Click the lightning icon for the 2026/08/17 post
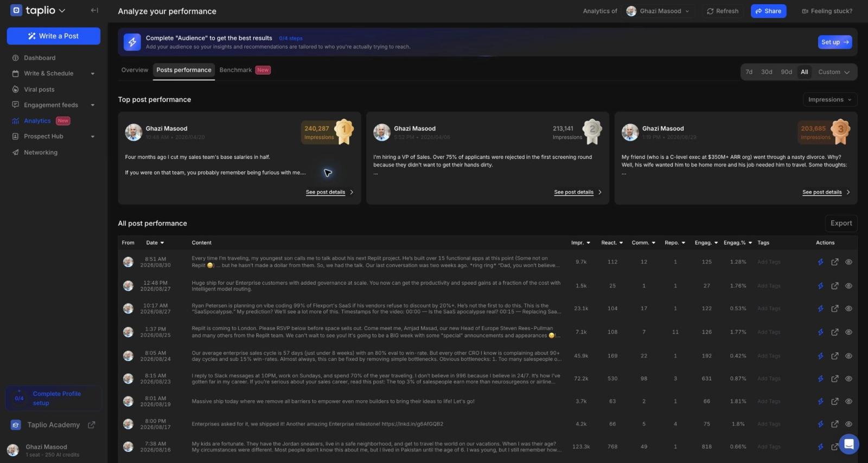This screenshot has height=463, width=868. click(820, 424)
